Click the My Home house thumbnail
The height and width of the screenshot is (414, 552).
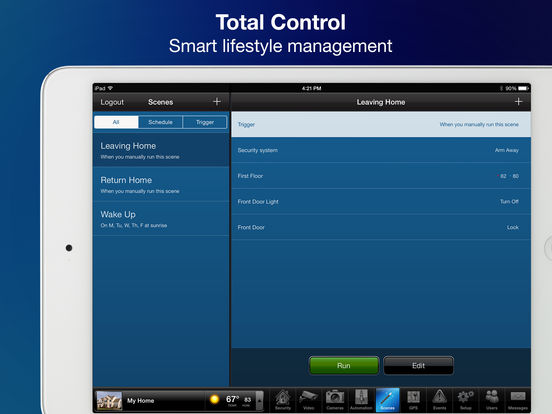(109, 401)
